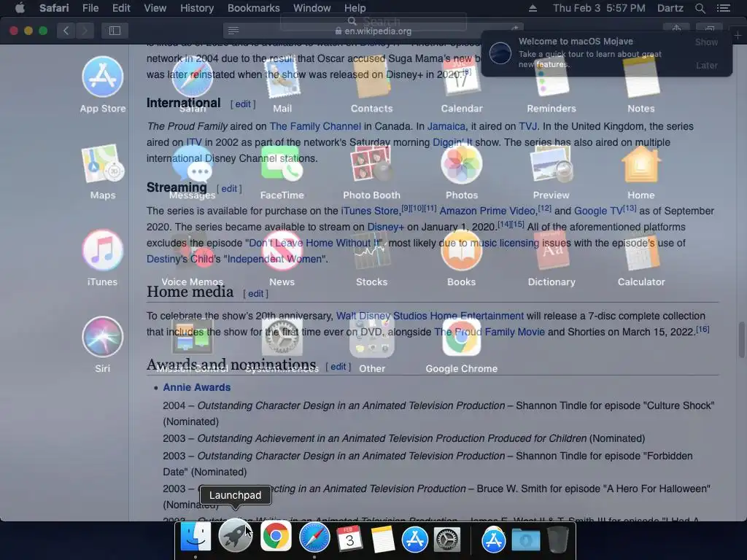Open the History menu
The image size is (747, 560).
(197, 8)
